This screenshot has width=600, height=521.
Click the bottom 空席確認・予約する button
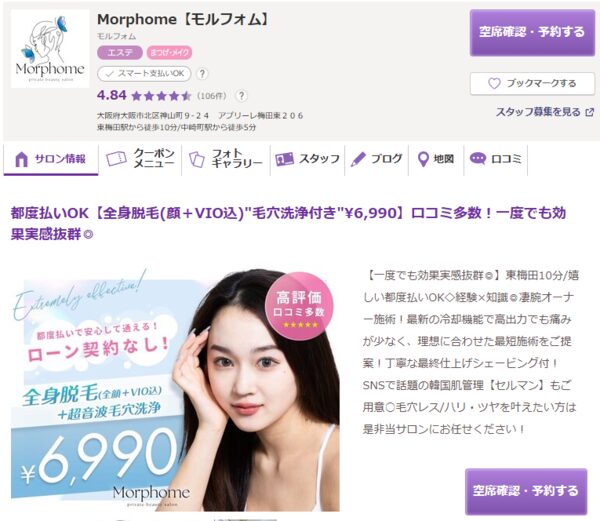pos(526,491)
